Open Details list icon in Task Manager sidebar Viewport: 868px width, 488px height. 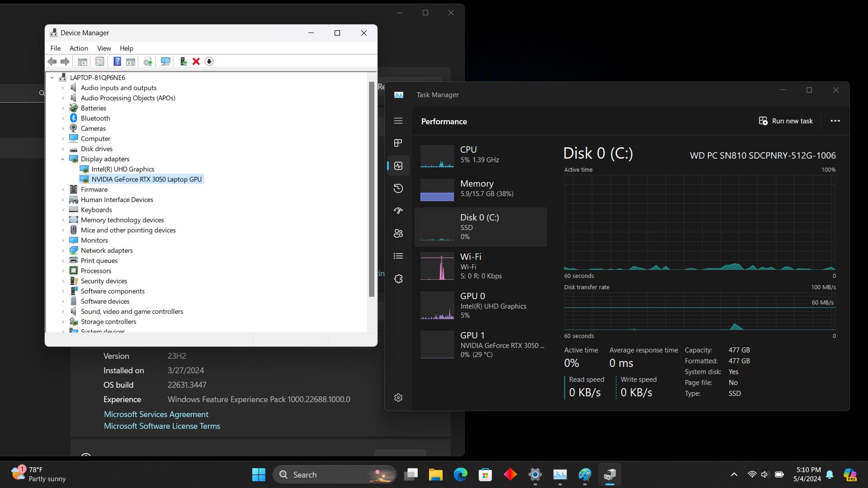398,256
